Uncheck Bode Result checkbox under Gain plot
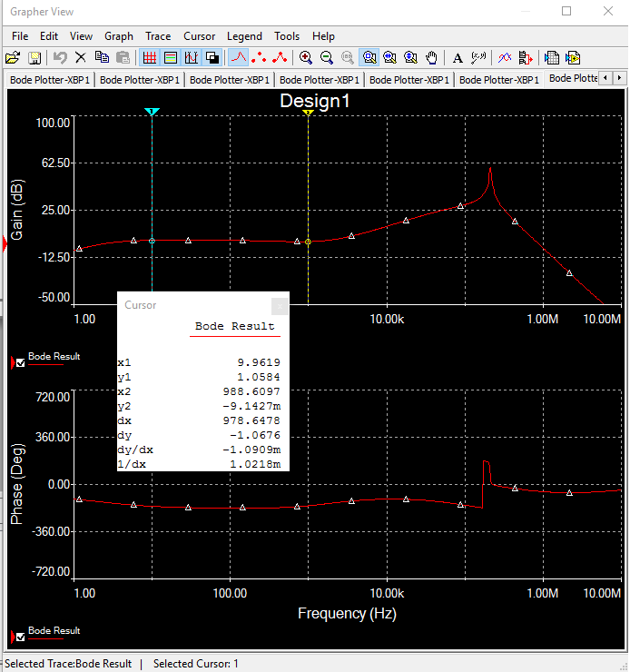Image resolution: width=630 pixels, height=672 pixels. click(21, 363)
